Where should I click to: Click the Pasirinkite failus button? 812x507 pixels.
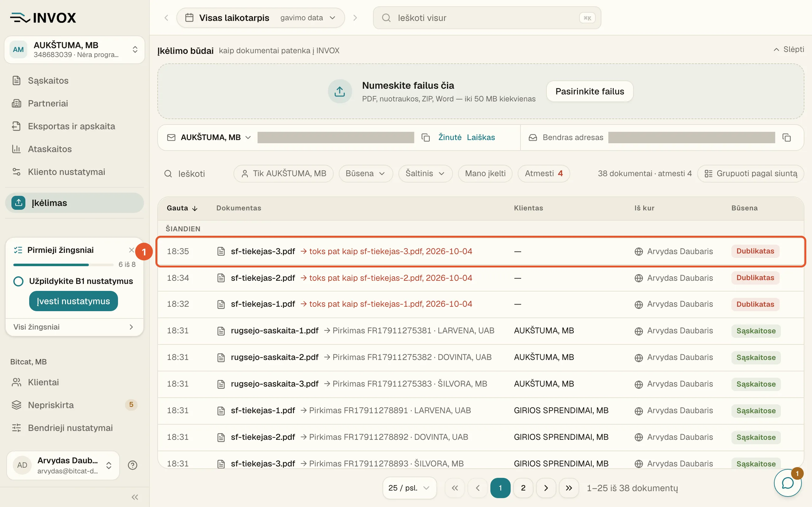click(x=590, y=91)
